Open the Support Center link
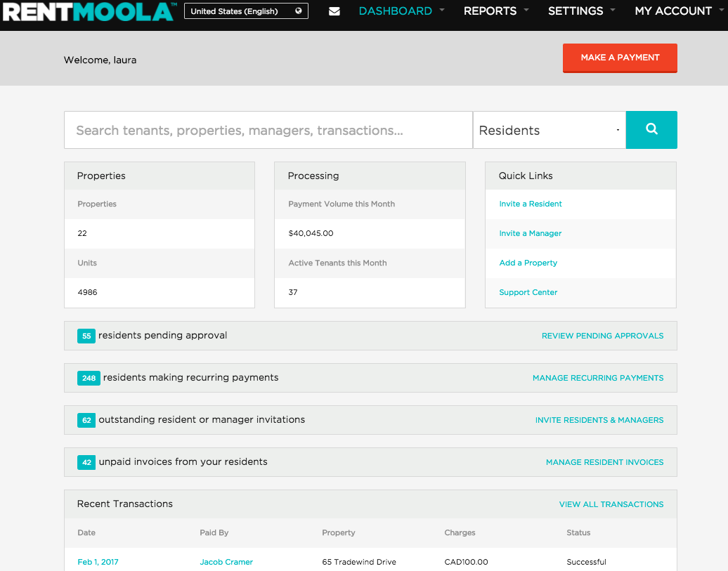Screen dimensions: 728x571 click(x=528, y=292)
